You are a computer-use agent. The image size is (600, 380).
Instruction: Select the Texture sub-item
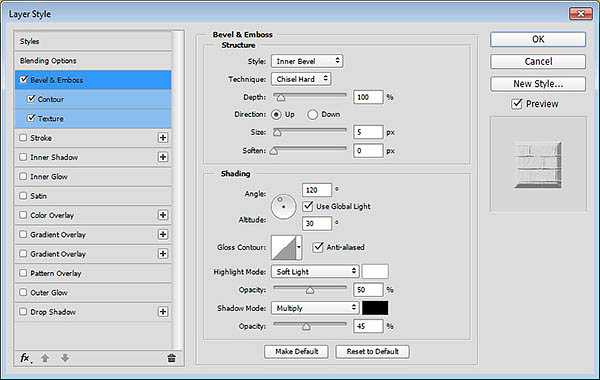[x=93, y=118]
